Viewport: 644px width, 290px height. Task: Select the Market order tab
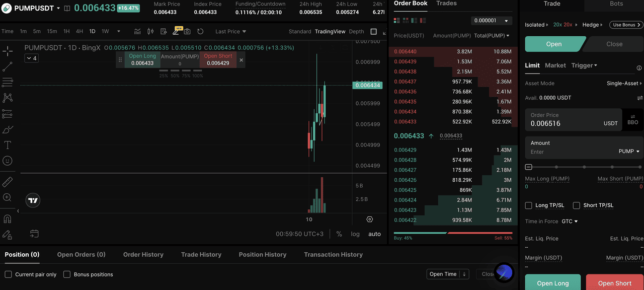coord(555,65)
